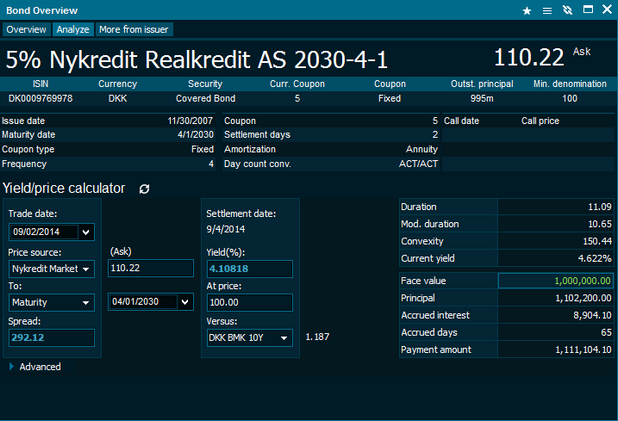
Task: Close the Bond Overview window
Action: 607,9
